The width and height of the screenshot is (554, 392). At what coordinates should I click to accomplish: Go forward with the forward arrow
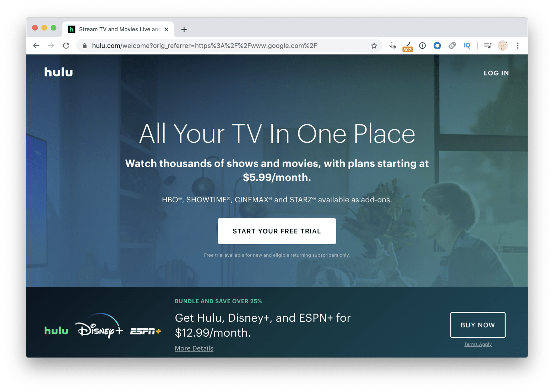(51, 45)
